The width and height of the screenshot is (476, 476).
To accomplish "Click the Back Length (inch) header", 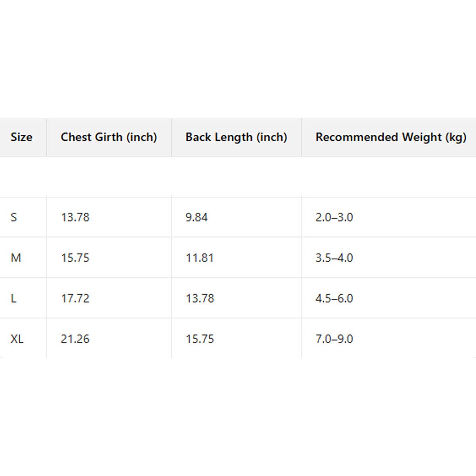I will tap(236, 137).
